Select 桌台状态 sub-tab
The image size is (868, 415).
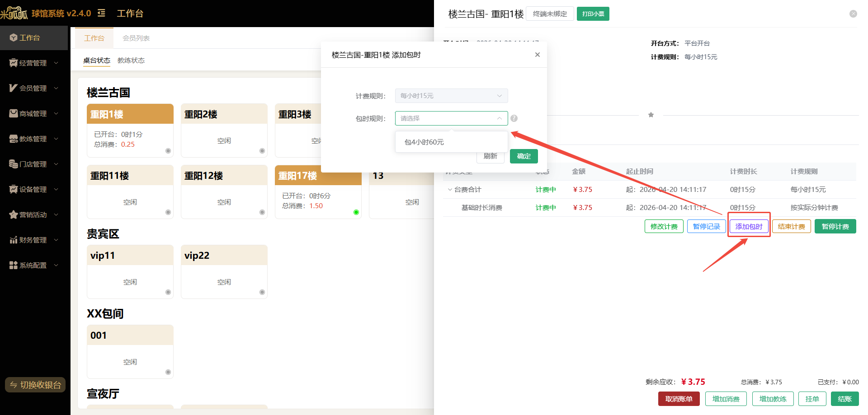point(97,60)
